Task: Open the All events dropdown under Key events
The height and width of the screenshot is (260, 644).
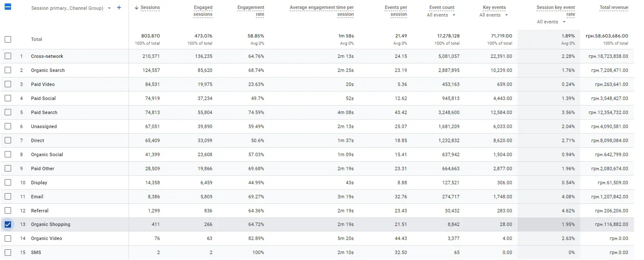Action: pos(494,15)
